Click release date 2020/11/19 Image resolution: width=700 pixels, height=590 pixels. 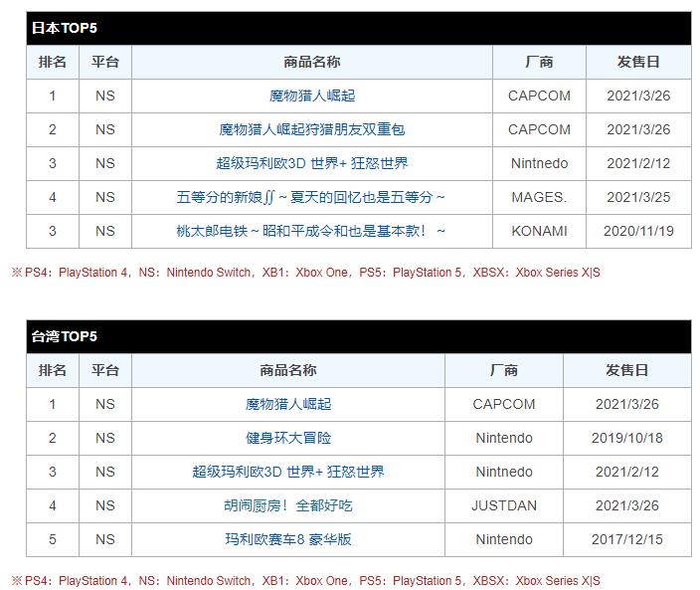pos(638,231)
